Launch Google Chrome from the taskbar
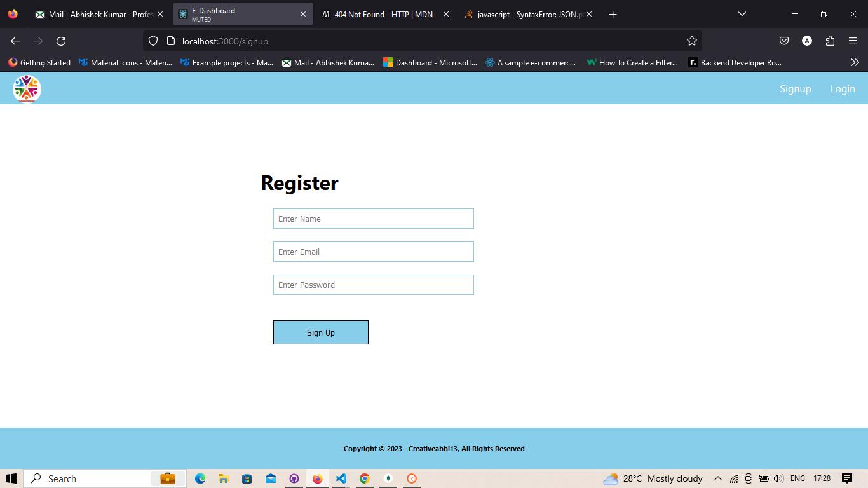 coord(364,478)
